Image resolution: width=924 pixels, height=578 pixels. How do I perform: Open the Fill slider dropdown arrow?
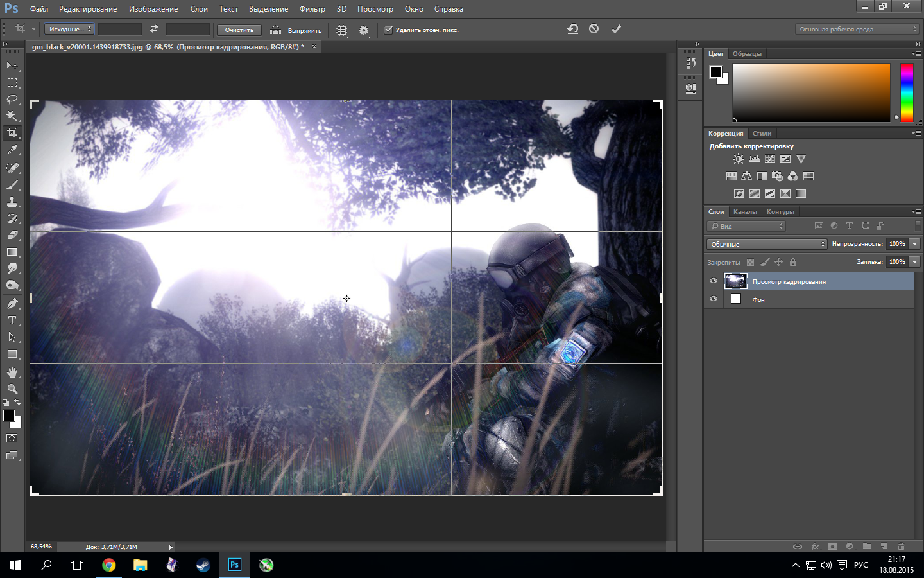[x=915, y=262]
